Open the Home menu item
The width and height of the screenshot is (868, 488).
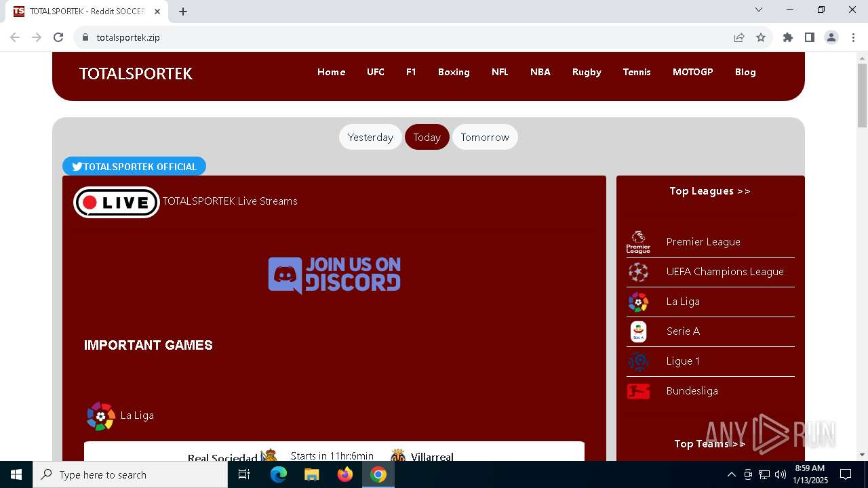pyautogui.click(x=332, y=72)
